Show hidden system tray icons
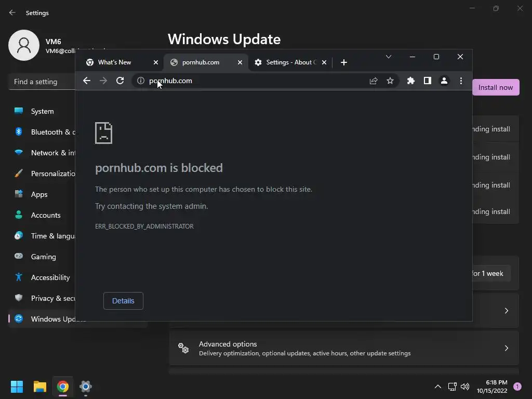 pyautogui.click(x=438, y=387)
